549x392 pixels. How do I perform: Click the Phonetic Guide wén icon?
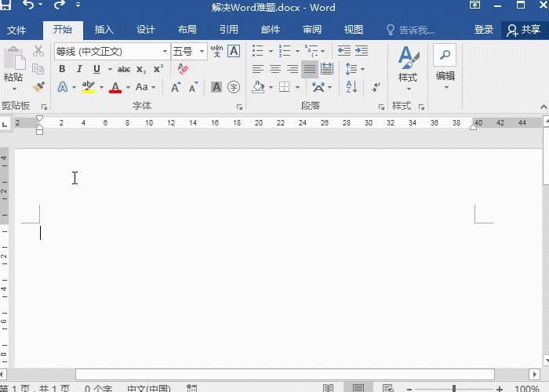(216, 51)
